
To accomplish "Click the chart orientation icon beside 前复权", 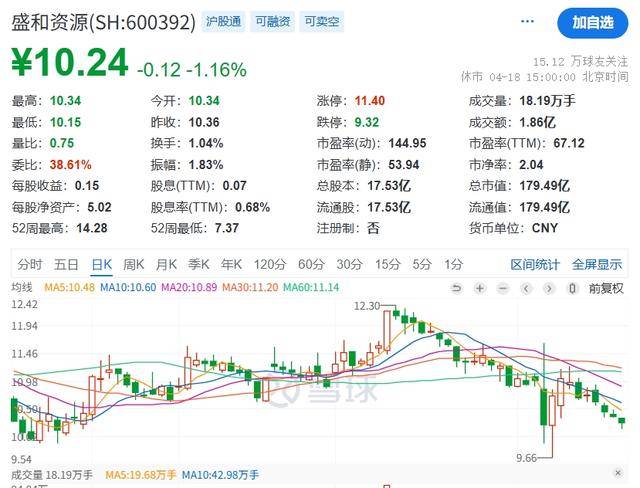I will (573, 288).
